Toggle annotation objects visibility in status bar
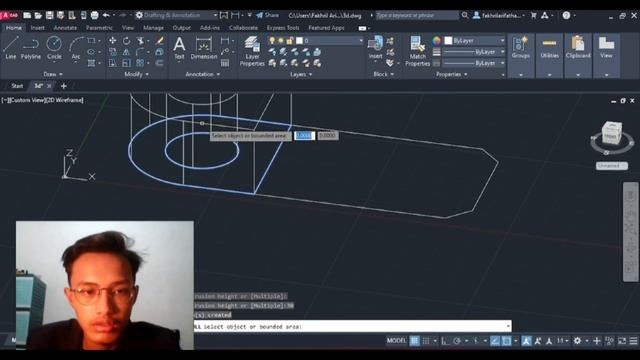 click(x=526, y=340)
